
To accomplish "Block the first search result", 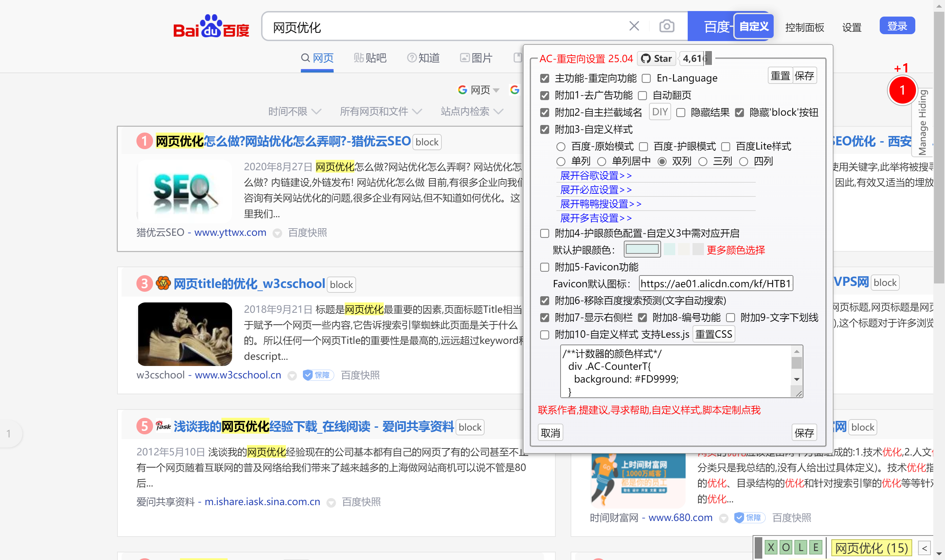I will tap(427, 142).
